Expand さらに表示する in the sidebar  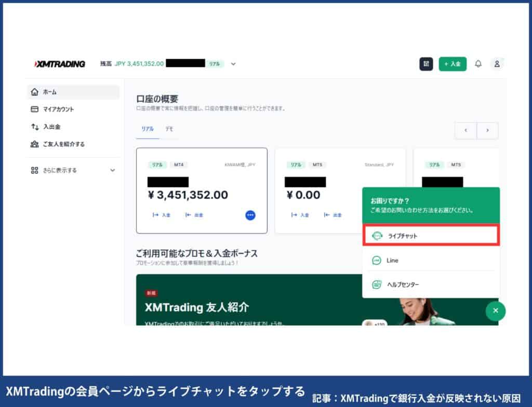(73, 170)
